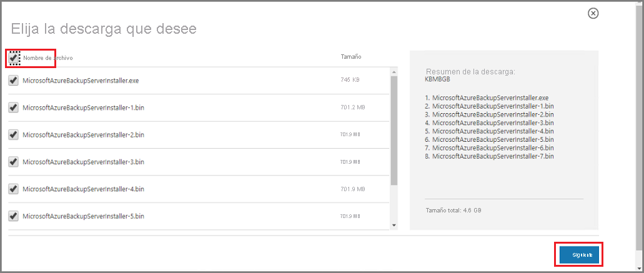Click the Tamaño column header
Viewport: 644px width, 273px height.
(351, 57)
